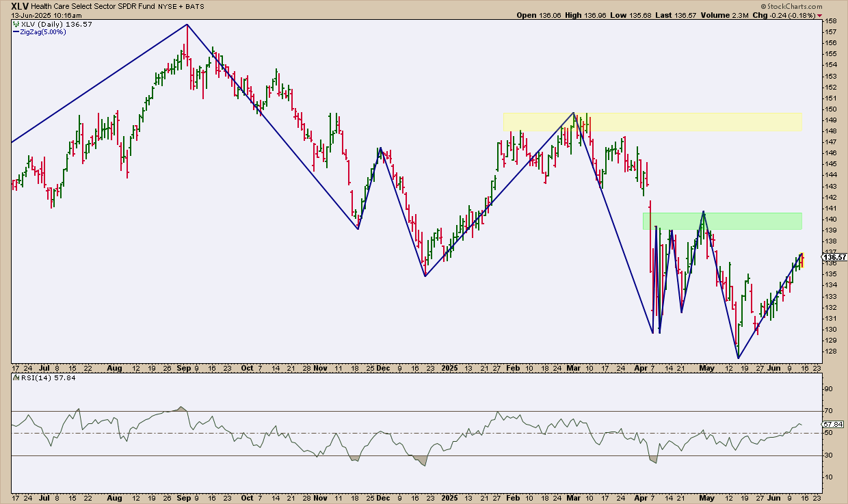The height and width of the screenshot is (504, 848).
Task: Click the ZigZag peak touching the yellow zone
Action: coord(574,112)
